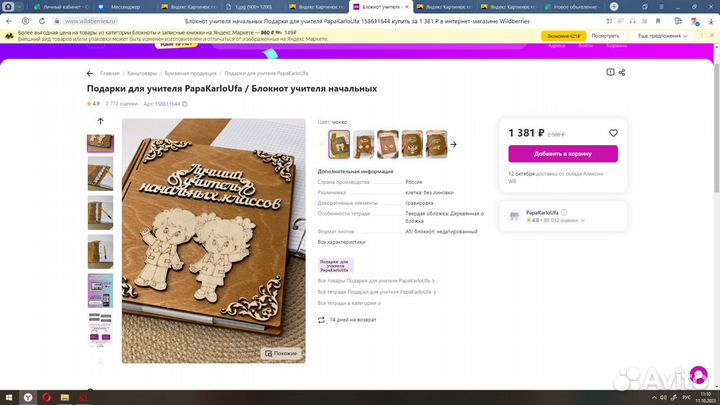
Task: Open the chat support bubble icon
Action: [698, 375]
